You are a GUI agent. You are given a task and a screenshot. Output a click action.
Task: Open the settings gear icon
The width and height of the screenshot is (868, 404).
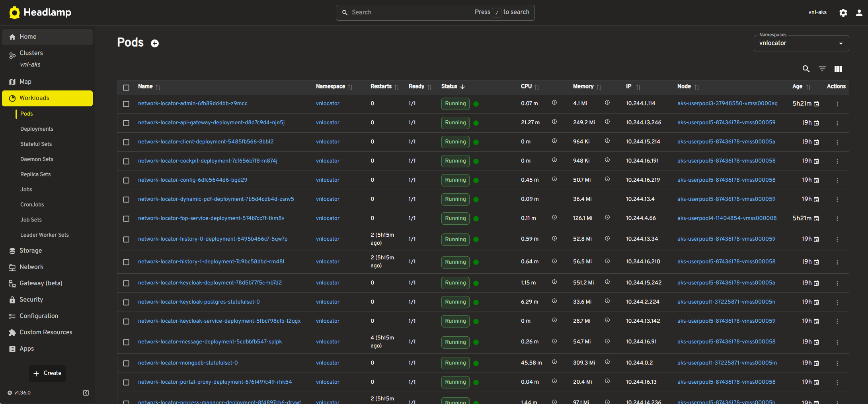coord(843,13)
